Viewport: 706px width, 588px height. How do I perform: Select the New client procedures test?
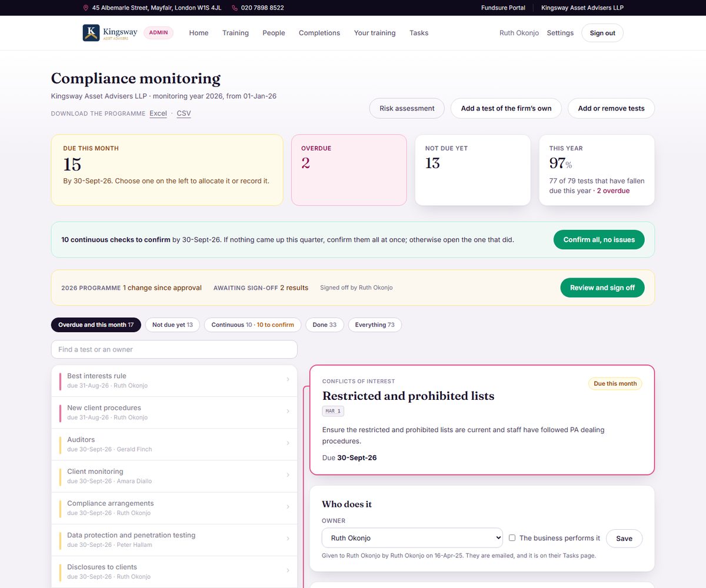point(174,412)
